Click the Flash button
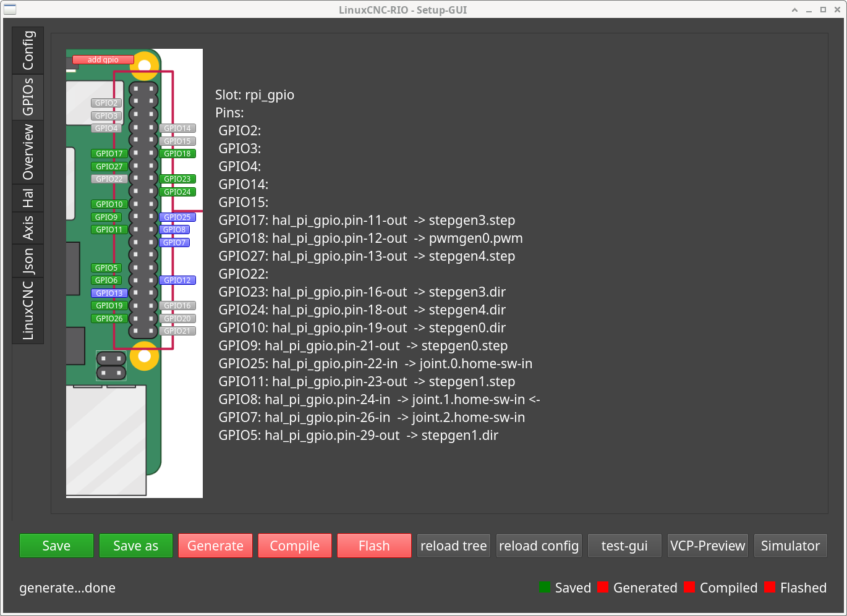Image resolution: width=847 pixels, height=616 pixels. coord(374,546)
